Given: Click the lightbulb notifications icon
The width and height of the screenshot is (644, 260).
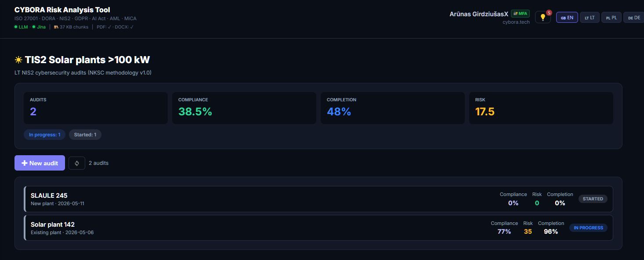Looking at the screenshot, I should [543, 17].
